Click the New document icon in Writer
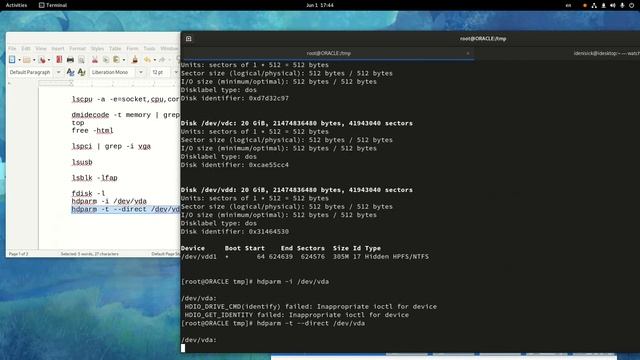Viewport: 640px width, 360px height. [x=12, y=60]
